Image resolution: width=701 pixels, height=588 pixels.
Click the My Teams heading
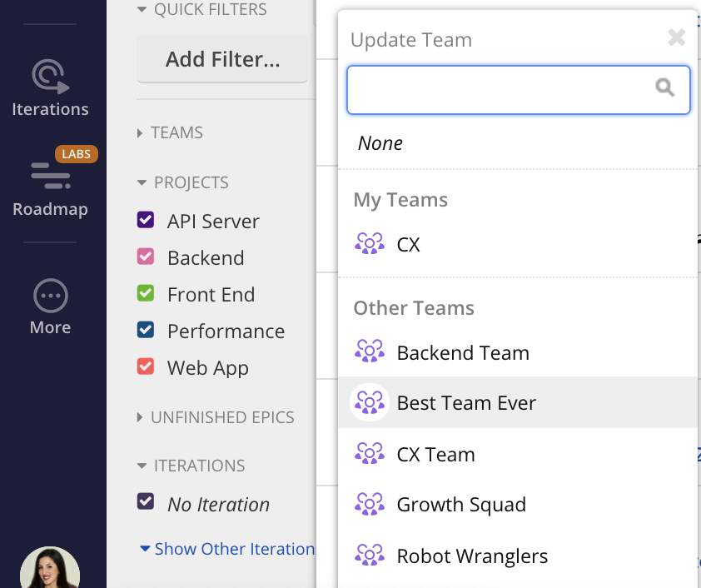[x=400, y=200]
